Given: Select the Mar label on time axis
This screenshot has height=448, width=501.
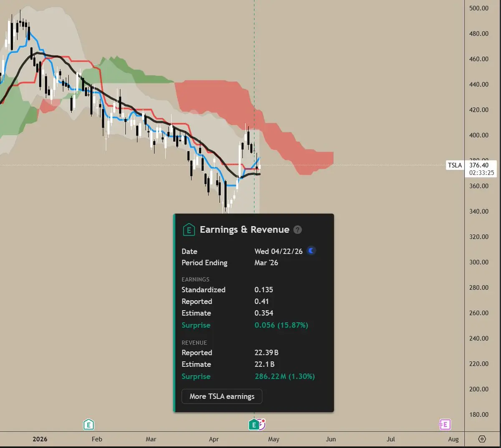Looking at the screenshot, I should 151,439.
